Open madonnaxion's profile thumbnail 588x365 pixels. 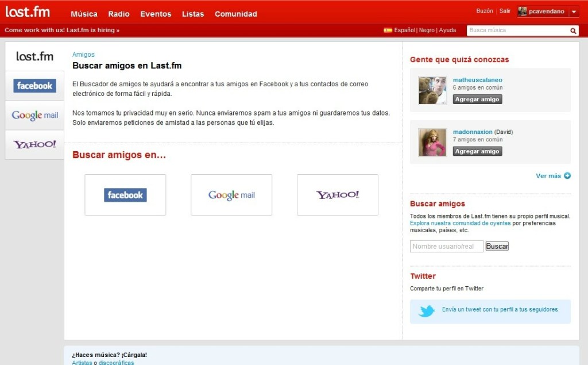click(x=432, y=143)
